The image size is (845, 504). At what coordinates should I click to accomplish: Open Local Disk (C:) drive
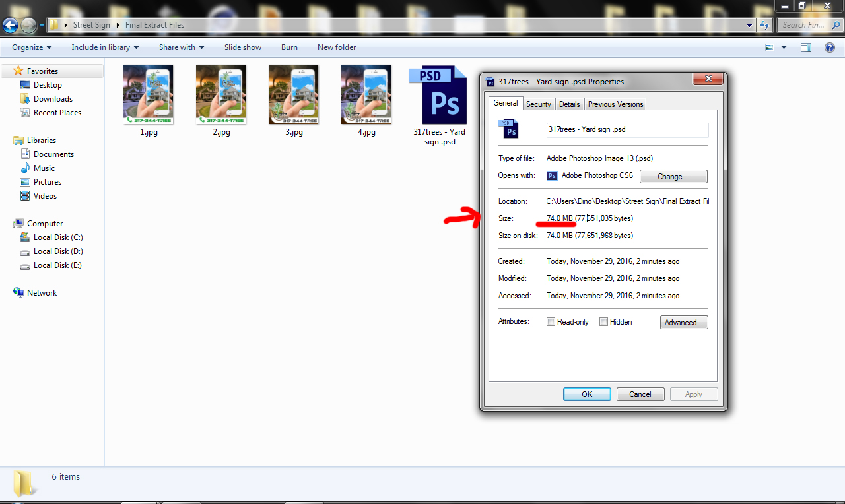58,237
